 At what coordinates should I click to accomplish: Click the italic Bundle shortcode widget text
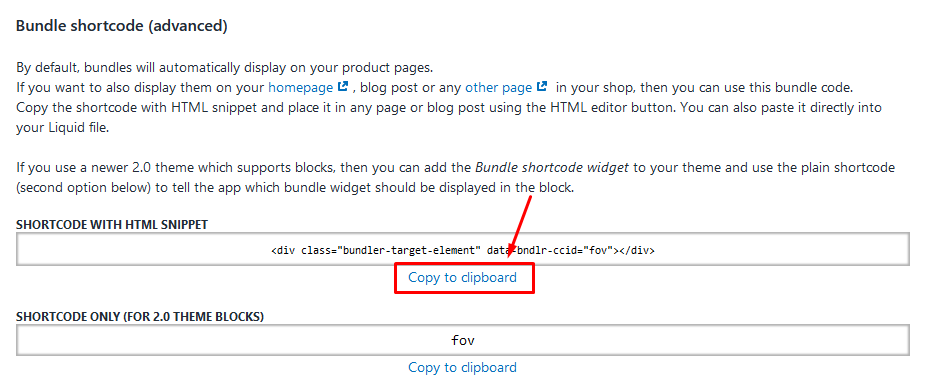[x=551, y=167]
